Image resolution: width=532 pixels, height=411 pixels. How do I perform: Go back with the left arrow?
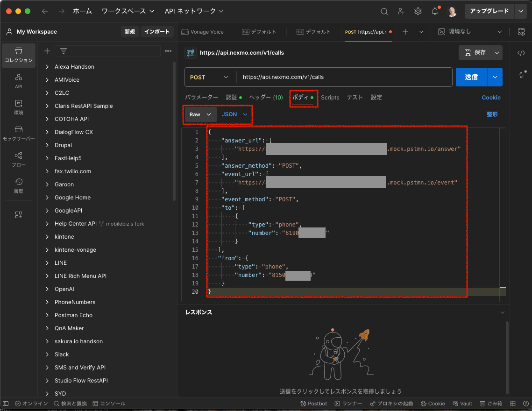pos(45,11)
